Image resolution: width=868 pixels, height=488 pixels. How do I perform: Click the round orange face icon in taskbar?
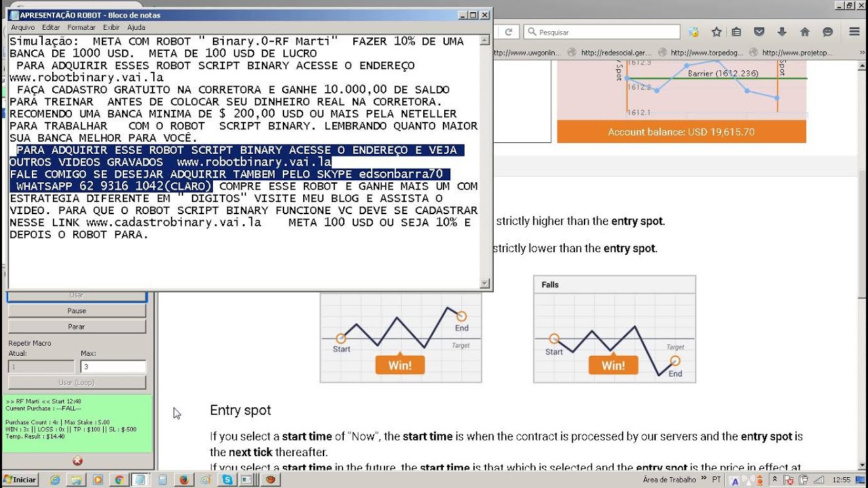pyautogui.click(x=270, y=479)
